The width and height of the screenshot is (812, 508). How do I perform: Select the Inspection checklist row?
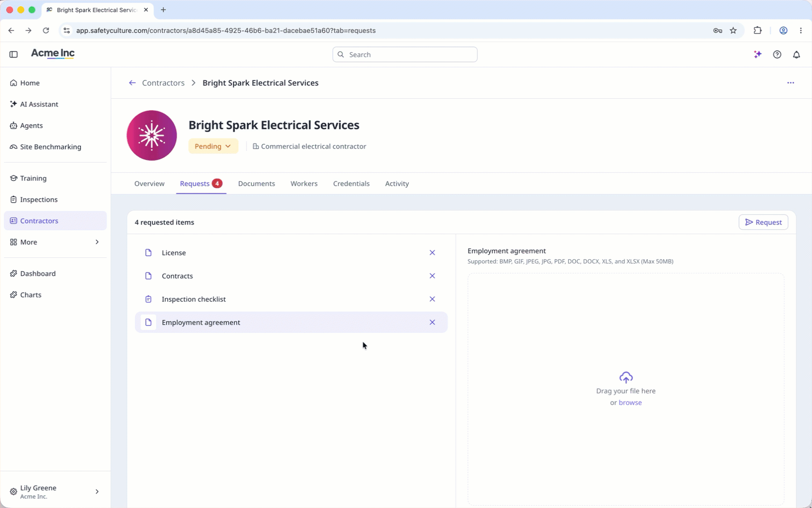(291, 299)
